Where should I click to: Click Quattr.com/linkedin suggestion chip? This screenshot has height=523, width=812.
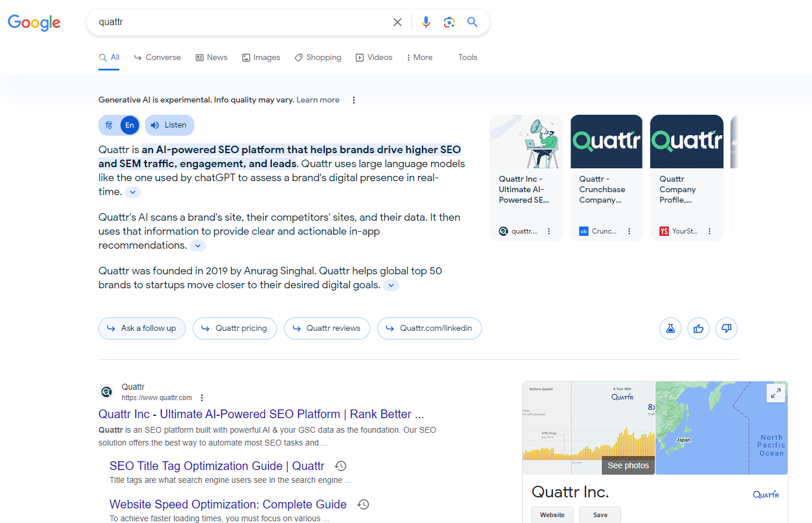430,328
